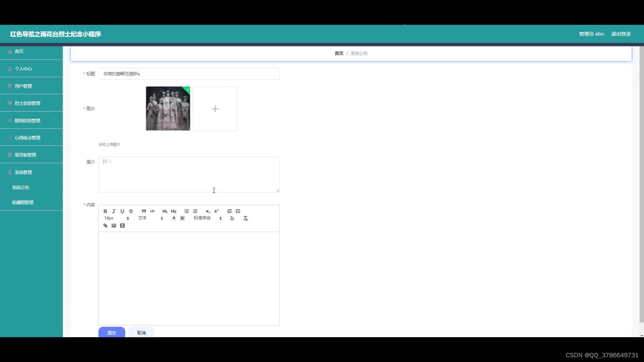
Task: Toggle italic formatting in the editor
Action: [x=114, y=211]
